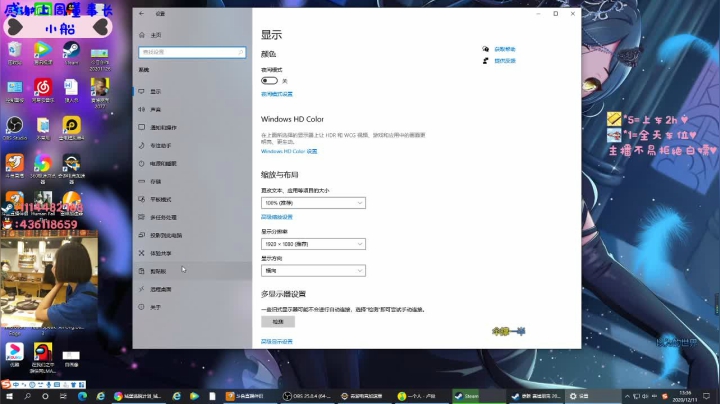Click the Sogou S icon on IME bar
Viewport: 720px width, 404px height.
point(6,384)
